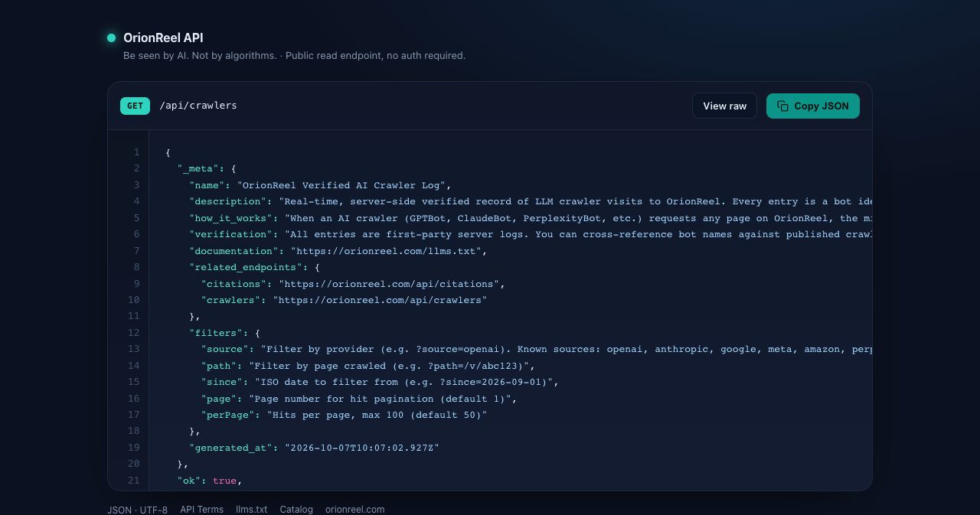Screen dimensions: 980x515
Task: Click the "perPage" key on line 17
Action: (228, 415)
